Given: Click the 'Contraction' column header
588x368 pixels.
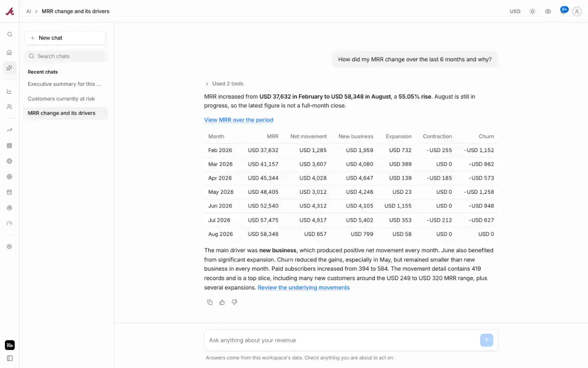Looking at the screenshot, I should coord(438,136).
